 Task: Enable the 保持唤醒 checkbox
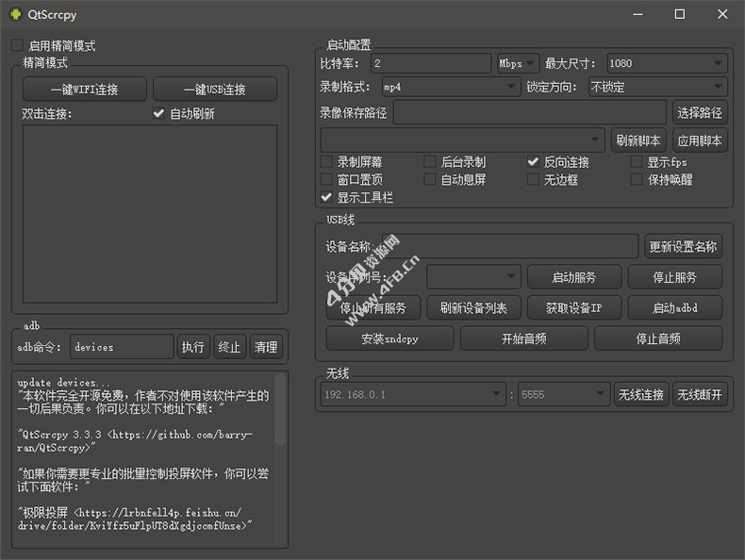637,179
